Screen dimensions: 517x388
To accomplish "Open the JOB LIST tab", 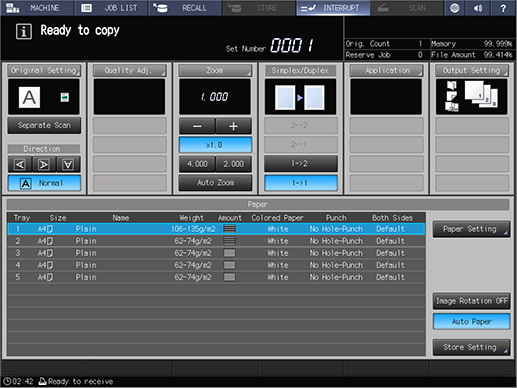I will (111, 8).
